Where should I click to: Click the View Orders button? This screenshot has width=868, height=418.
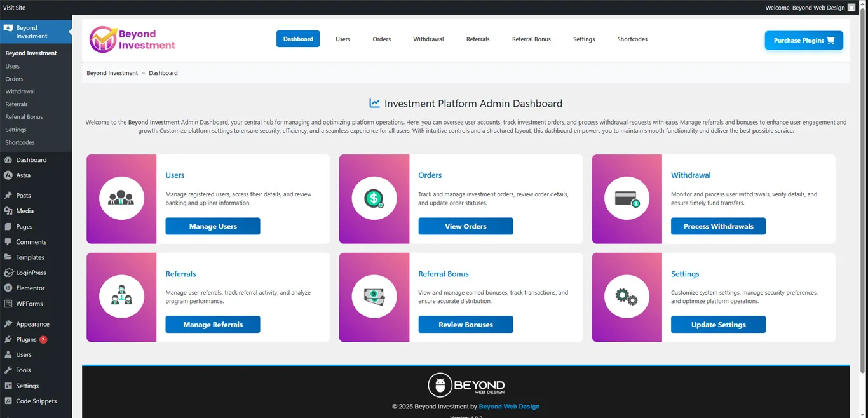click(466, 226)
